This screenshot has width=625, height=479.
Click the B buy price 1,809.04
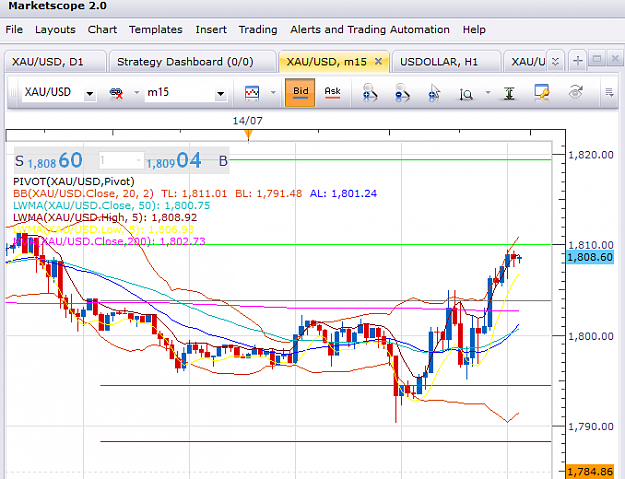pyautogui.click(x=187, y=161)
